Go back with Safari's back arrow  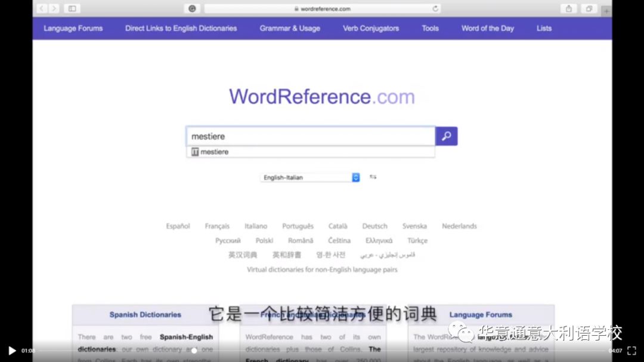[x=42, y=8]
